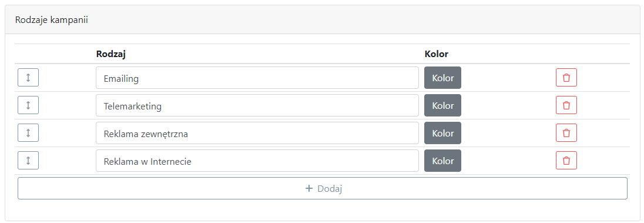The width and height of the screenshot is (644, 223).
Task: Click the Dodaj button to add row
Action: pyautogui.click(x=323, y=188)
